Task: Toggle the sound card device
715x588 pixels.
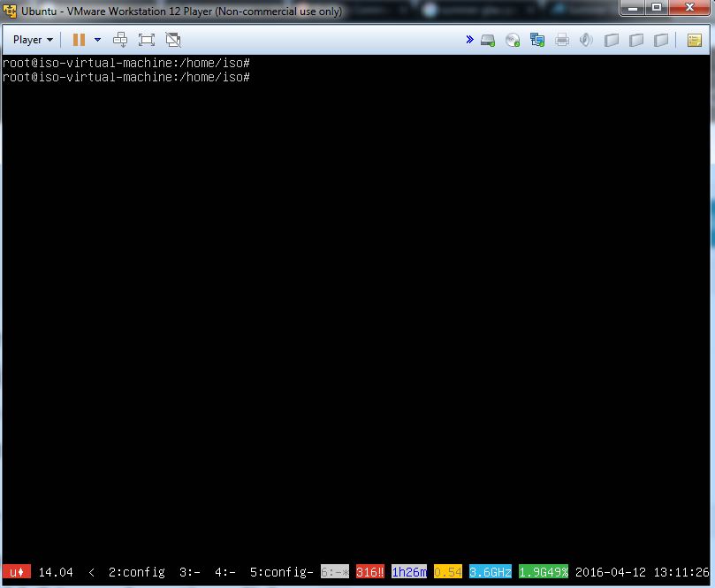Action: 586,40
